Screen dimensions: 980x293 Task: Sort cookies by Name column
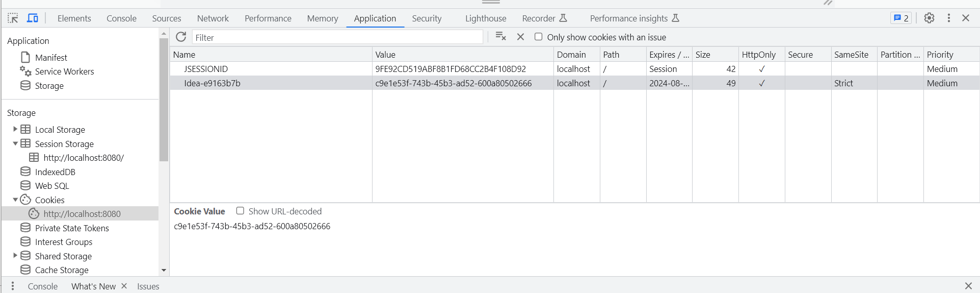pos(271,55)
